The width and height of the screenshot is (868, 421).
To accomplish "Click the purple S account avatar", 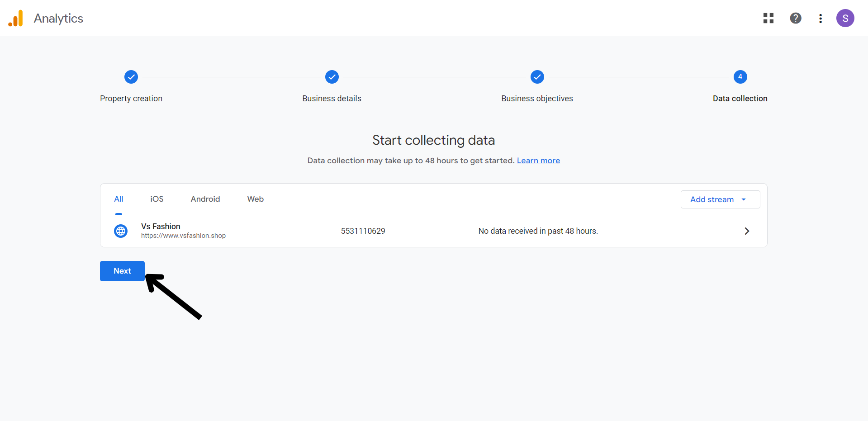I will click(844, 19).
